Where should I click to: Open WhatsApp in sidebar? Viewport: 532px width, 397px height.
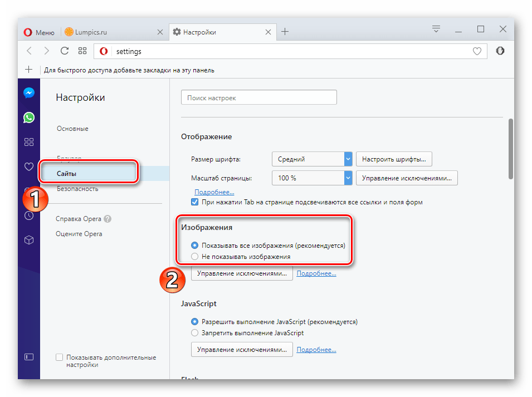pyautogui.click(x=29, y=117)
